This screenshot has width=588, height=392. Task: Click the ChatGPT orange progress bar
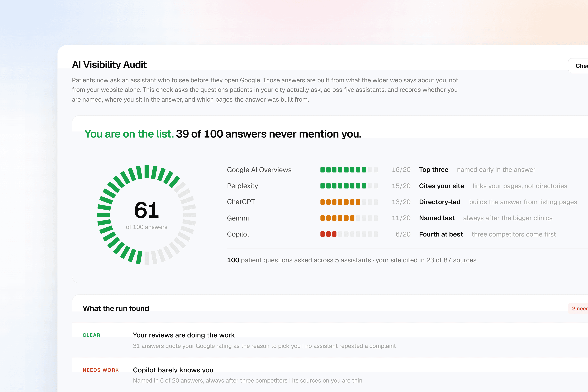point(349,202)
